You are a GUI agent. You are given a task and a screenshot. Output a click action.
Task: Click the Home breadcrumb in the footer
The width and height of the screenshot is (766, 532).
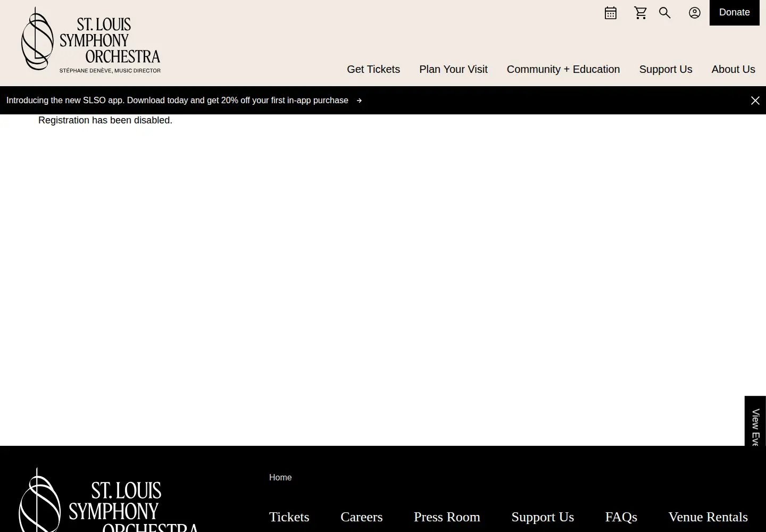click(x=280, y=477)
